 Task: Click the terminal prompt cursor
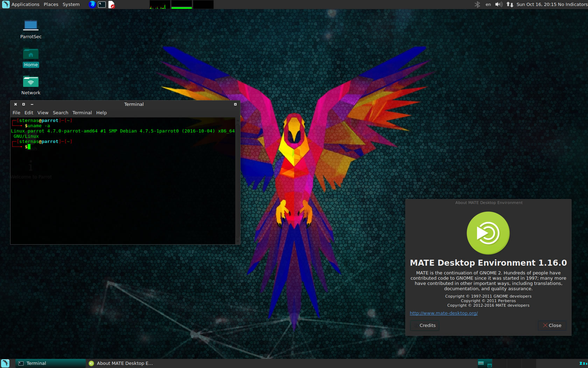click(x=29, y=147)
